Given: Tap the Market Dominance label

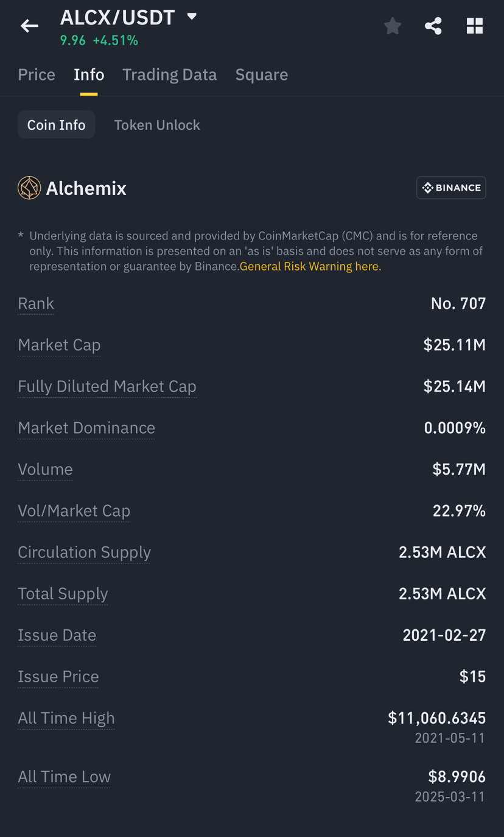Looking at the screenshot, I should point(86,428).
